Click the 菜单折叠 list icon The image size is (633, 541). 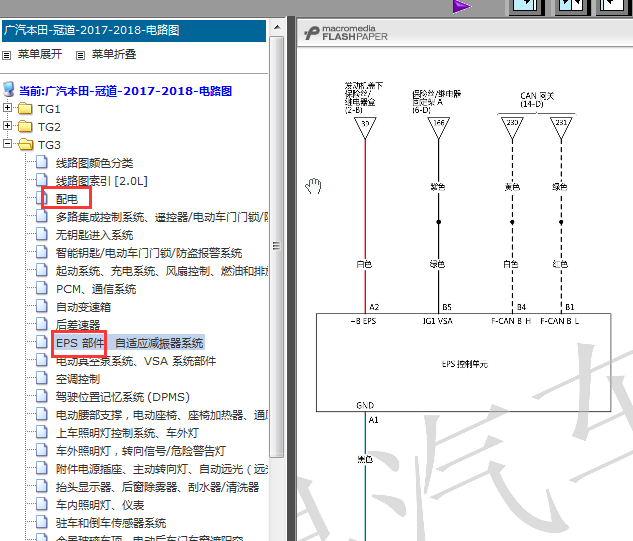tap(81, 55)
